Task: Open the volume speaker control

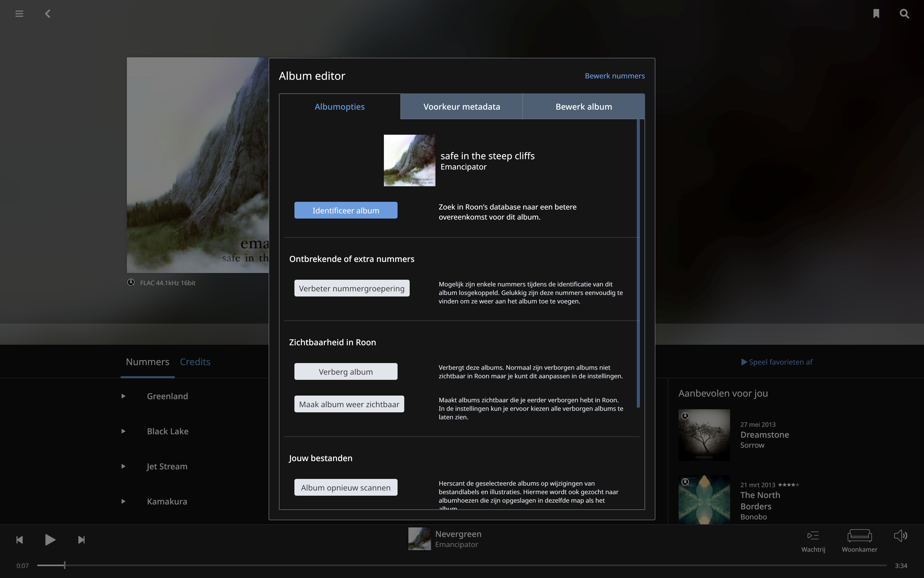Action: (900, 536)
